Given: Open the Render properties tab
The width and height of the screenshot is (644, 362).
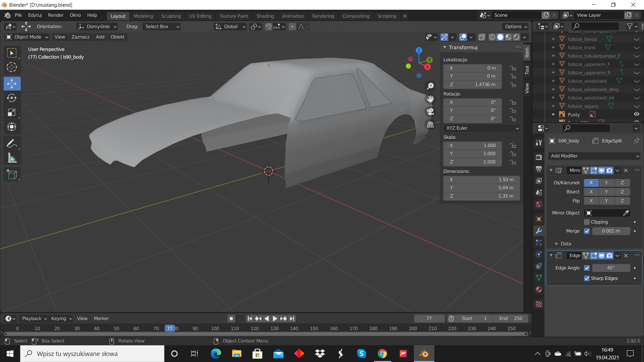Looking at the screenshot, I should click(539, 157).
